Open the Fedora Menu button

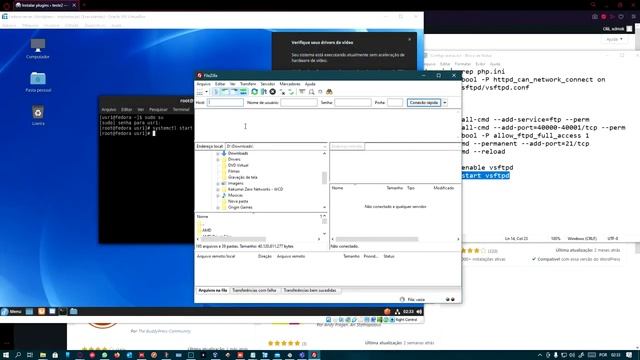pos(11,312)
